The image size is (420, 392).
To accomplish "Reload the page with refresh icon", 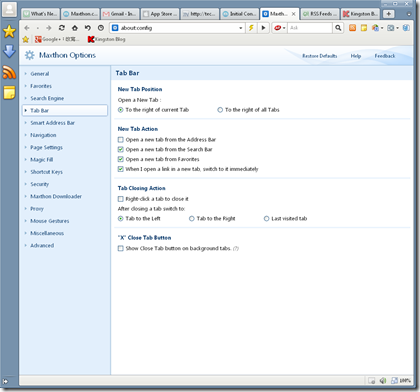I will pyautogui.click(x=62, y=28).
